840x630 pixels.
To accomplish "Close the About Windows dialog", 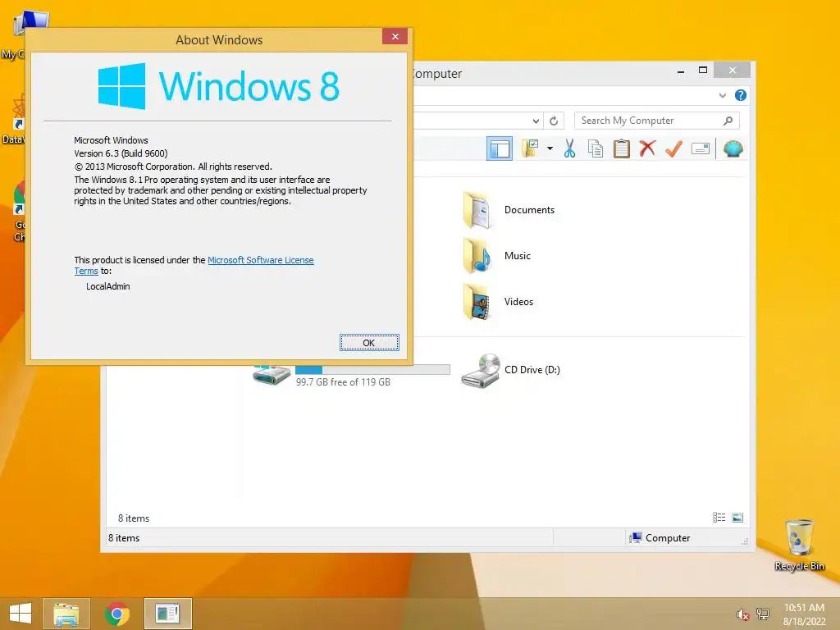I will [395, 36].
